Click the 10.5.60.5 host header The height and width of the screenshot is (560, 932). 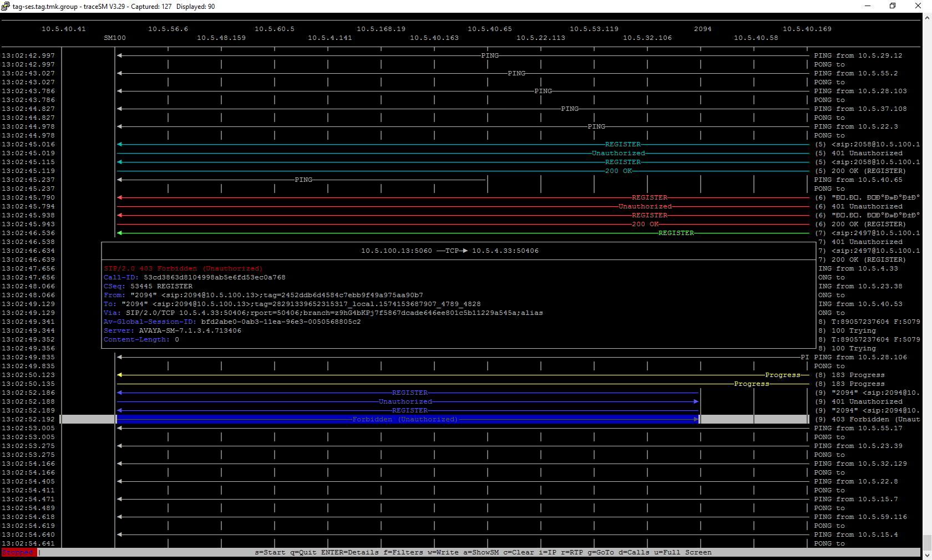(275, 29)
